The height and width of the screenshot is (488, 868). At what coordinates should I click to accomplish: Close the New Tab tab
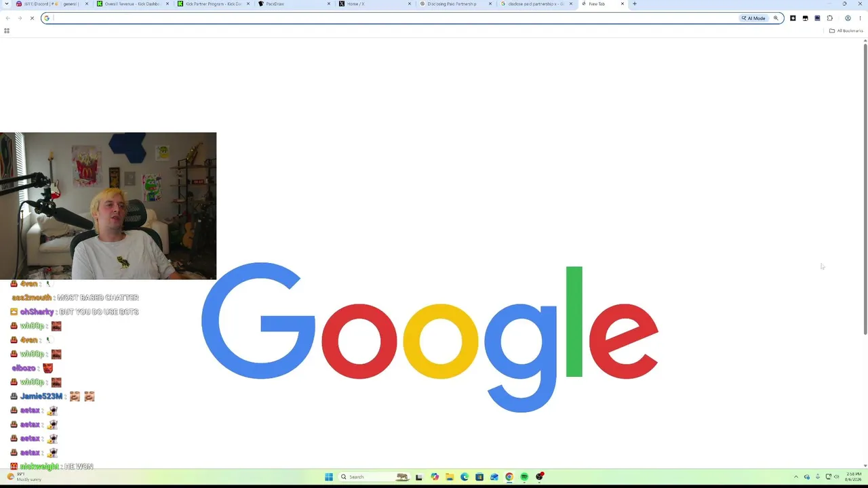point(623,4)
